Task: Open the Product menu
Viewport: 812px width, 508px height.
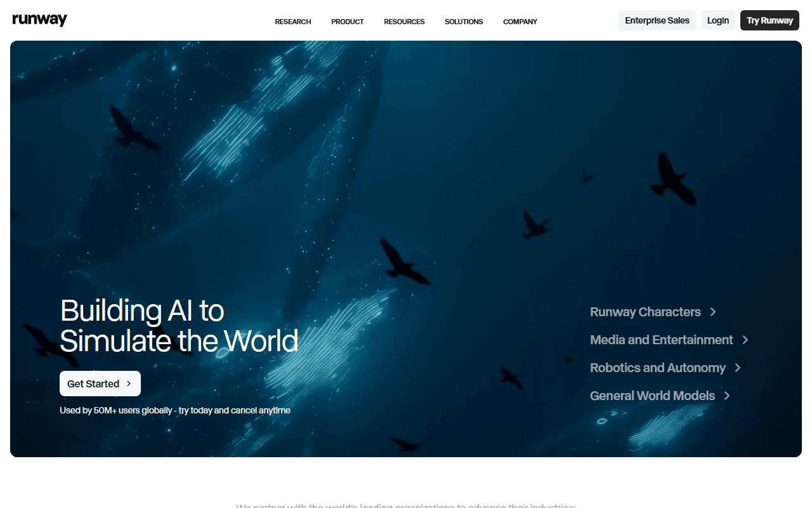Action: tap(348, 22)
